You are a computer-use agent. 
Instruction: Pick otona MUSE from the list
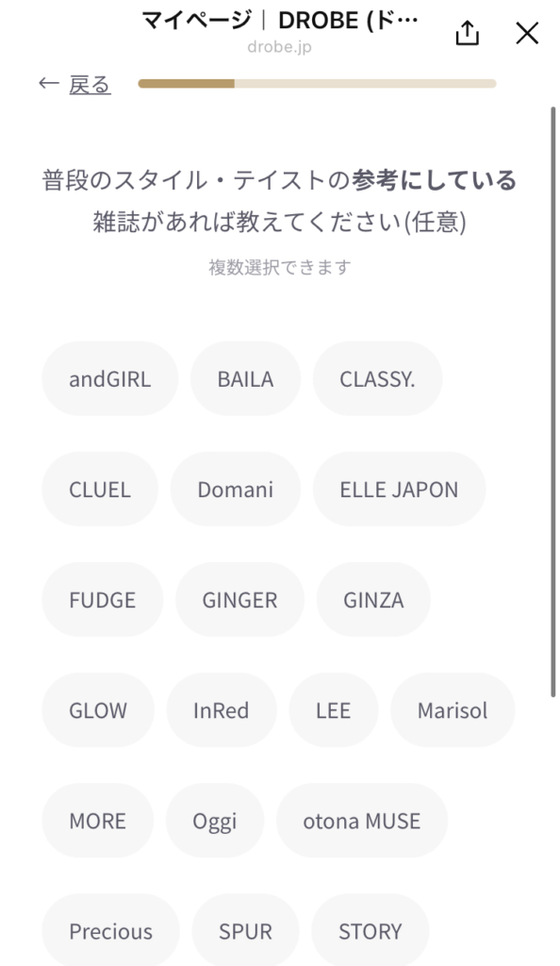tap(362, 821)
